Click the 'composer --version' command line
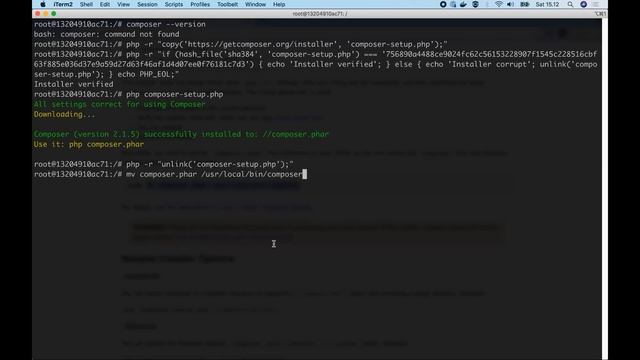 coord(120,24)
